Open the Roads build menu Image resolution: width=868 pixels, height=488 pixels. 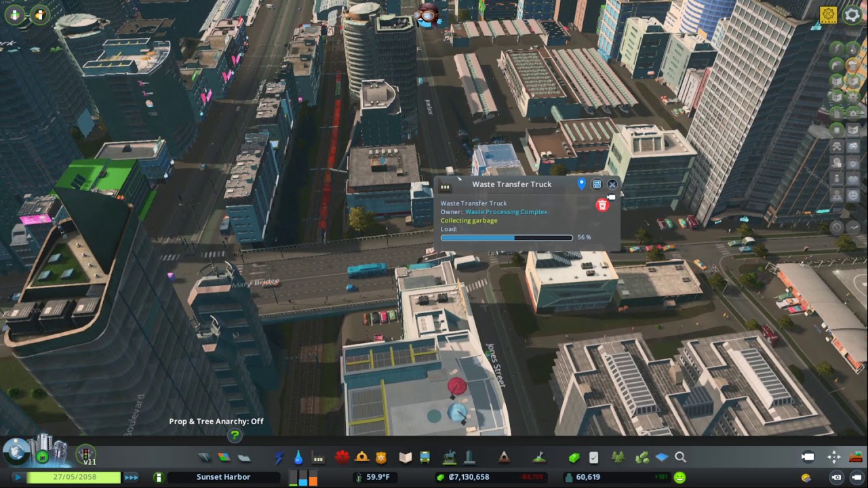click(204, 457)
